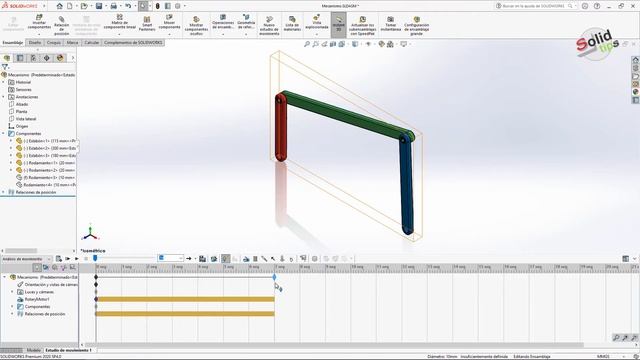Open the Complementos de SOLIDWORKS tab
640x360 pixels.
(x=133, y=42)
